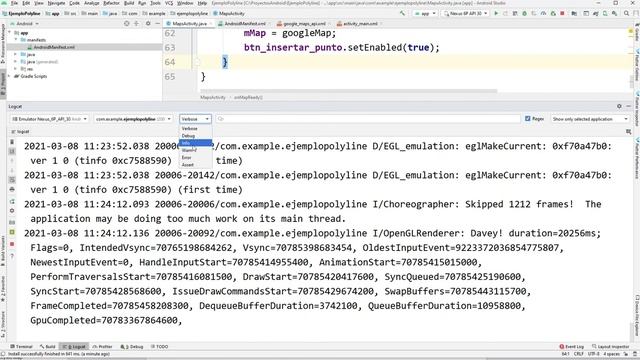
Task: Open the File menu
Action: [14, 3]
